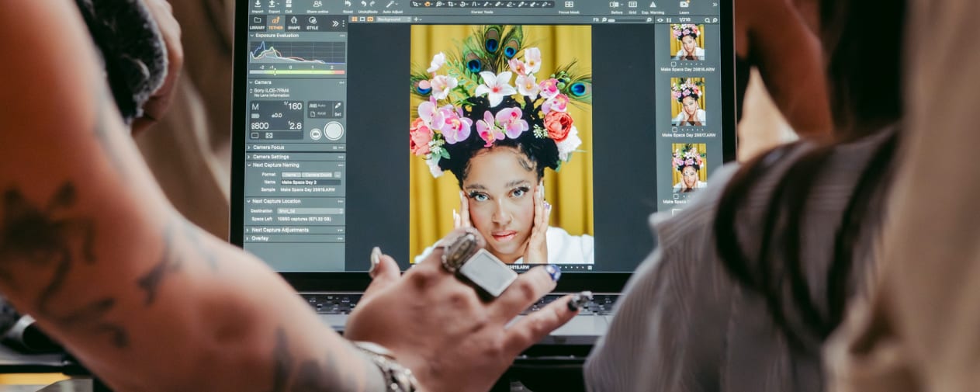Toggle the browser eye view icon
980x392 pixels.
click(x=660, y=20)
